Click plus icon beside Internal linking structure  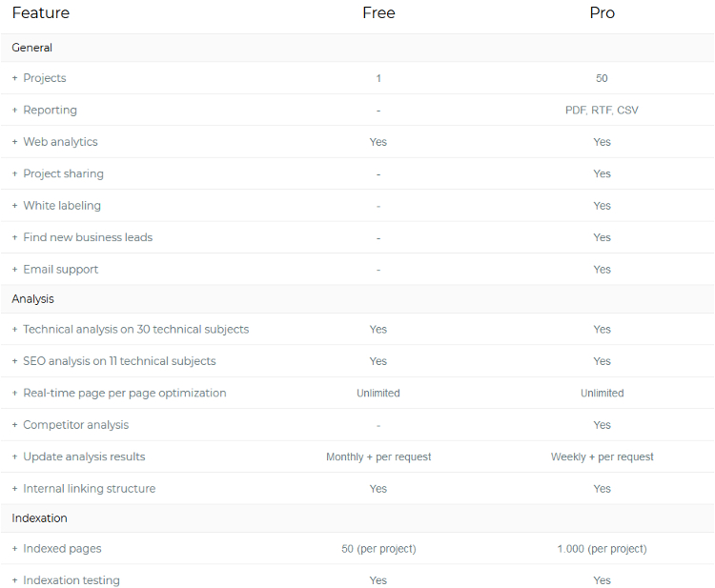pyautogui.click(x=14, y=489)
